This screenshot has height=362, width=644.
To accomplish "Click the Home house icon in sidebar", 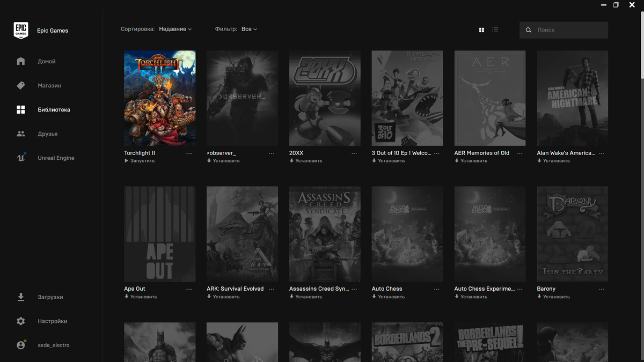I will tap(21, 61).
